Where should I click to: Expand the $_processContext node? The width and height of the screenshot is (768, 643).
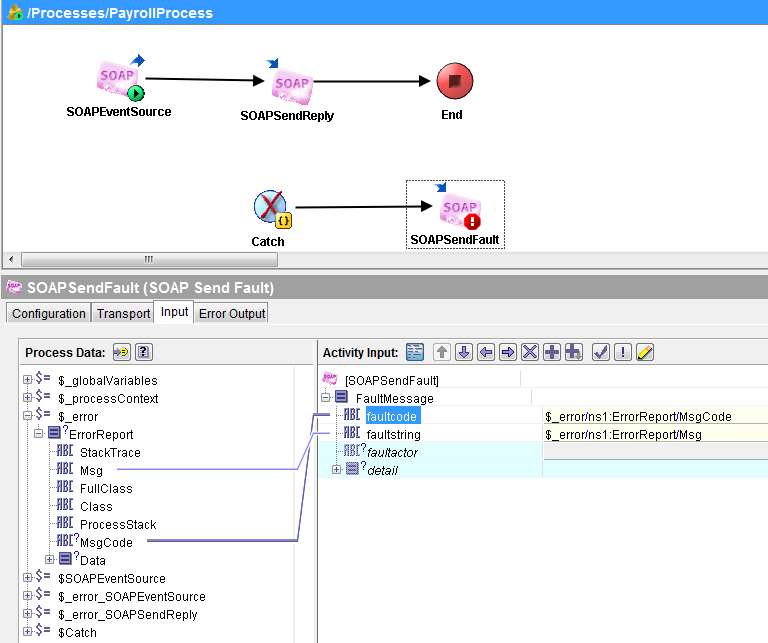(x=28, y=398)
